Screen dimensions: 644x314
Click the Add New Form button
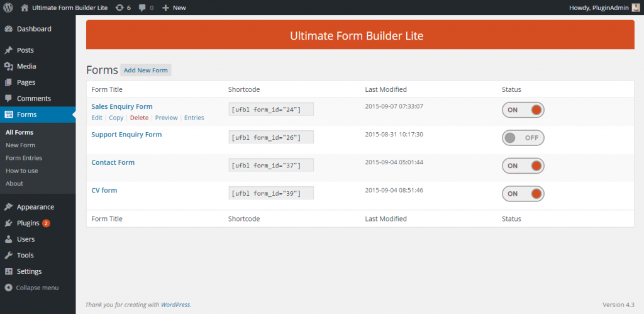coord(146,70)
